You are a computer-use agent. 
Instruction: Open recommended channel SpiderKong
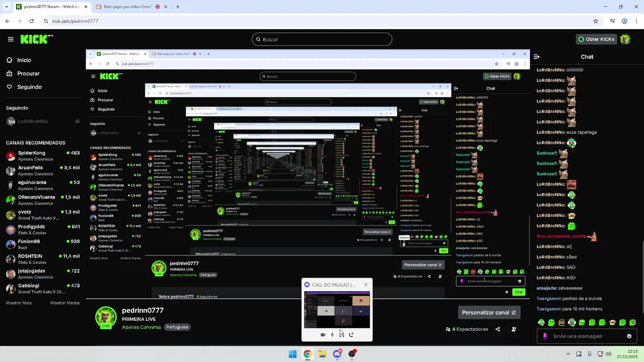pyautogui.click(x=43, y=156)
